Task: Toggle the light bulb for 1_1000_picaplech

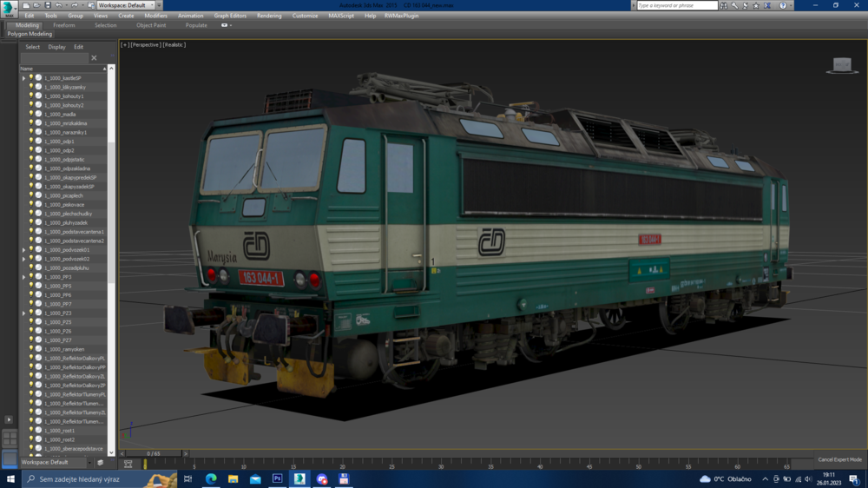Action: pos(31,195)
